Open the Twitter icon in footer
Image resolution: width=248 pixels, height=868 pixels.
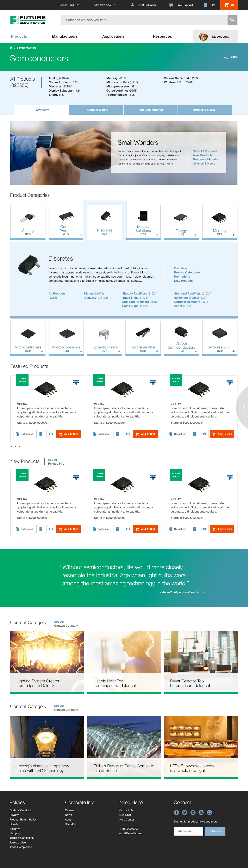pyautogui.click(x=185, y=812)
